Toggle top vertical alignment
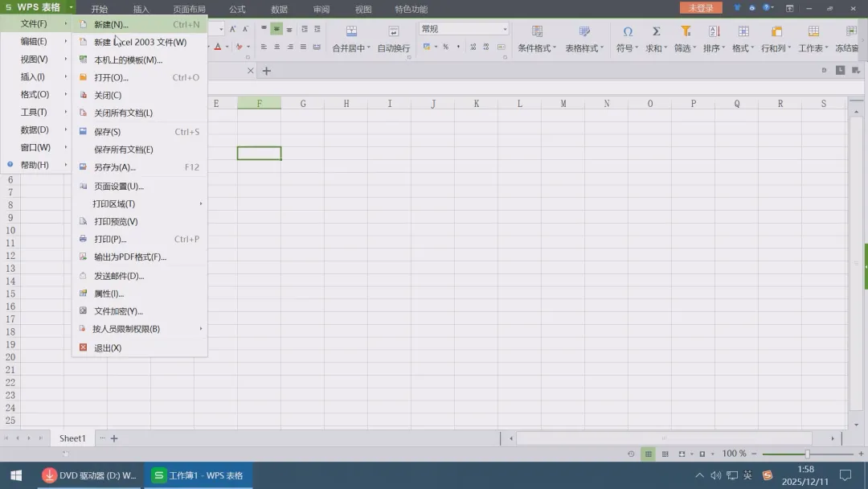868x489 pixels. (x=264, y=29)
